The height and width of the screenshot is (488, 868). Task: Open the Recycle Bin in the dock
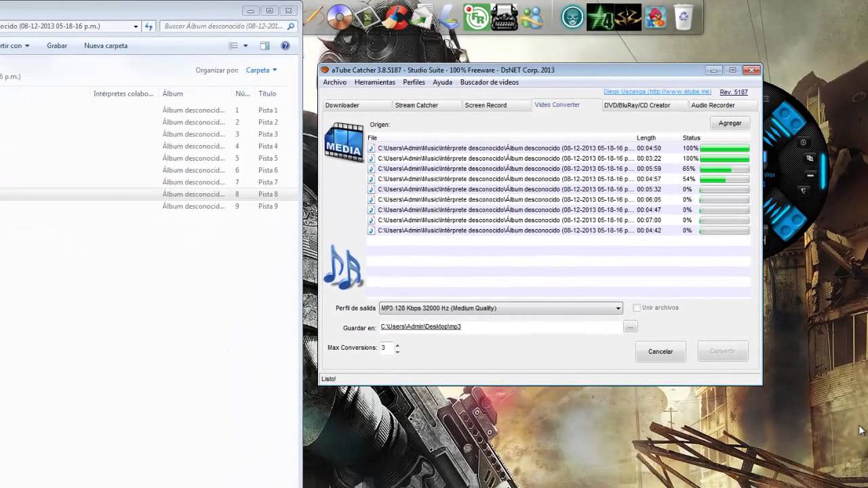(684, 17)
